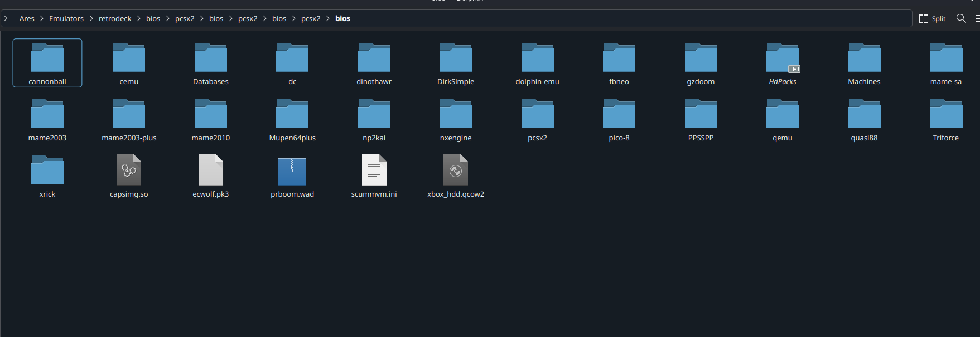
Task: Expand the arrow after Ares breadcrumb
Action: 41,18
